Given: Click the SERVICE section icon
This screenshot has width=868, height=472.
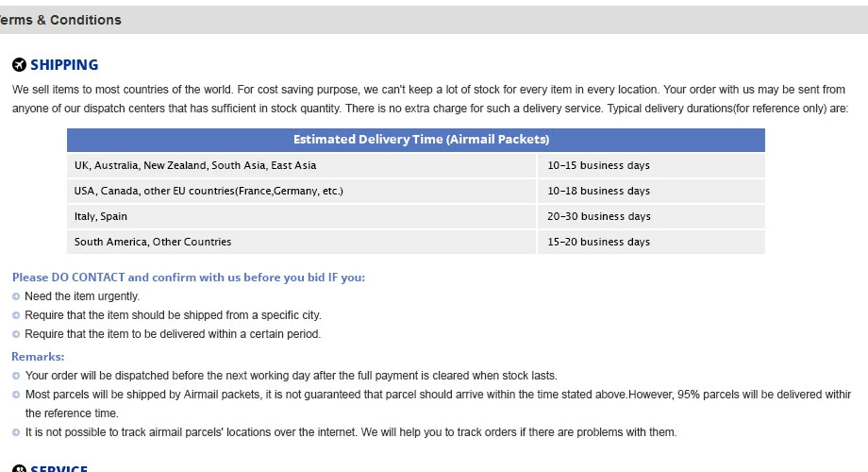Looking at the screenshot, I should pos(20,468).
